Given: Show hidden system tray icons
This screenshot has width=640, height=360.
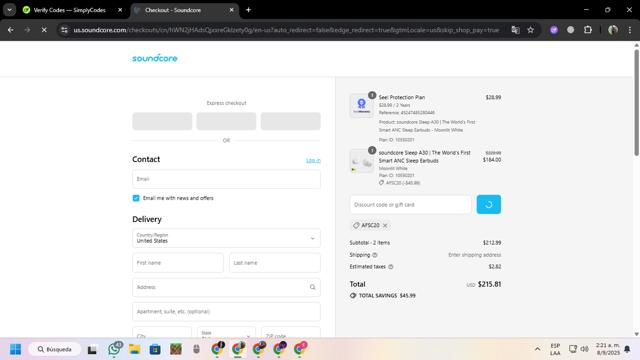Looking at the screenshot, I should (537, 349).
